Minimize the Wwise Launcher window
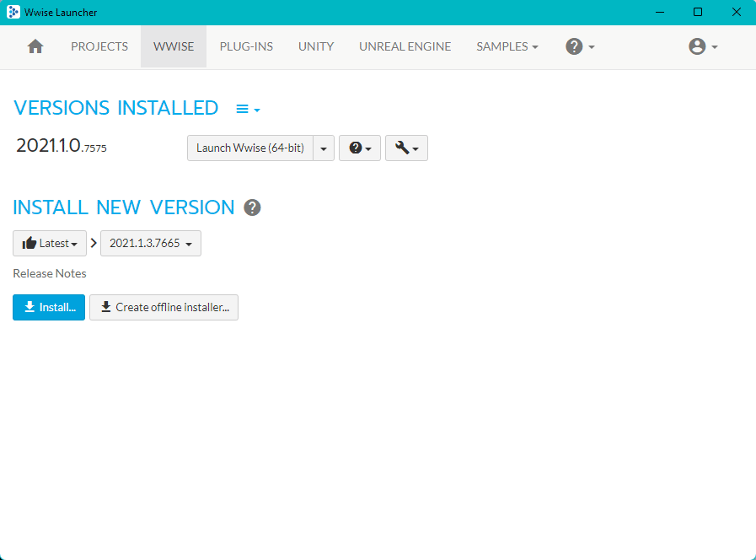Screen dimensions: 756x560 tap(660, 12)
